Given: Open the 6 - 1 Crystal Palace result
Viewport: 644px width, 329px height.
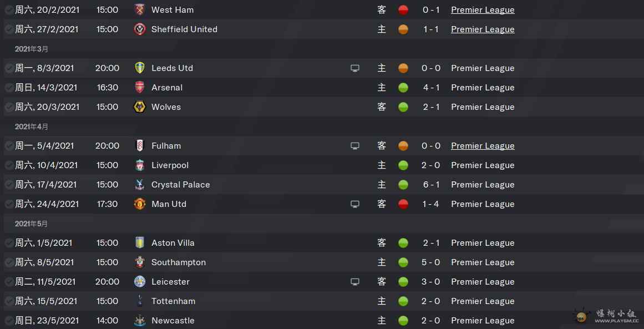Looking at the screenshot, I should [x=431, y=185].
